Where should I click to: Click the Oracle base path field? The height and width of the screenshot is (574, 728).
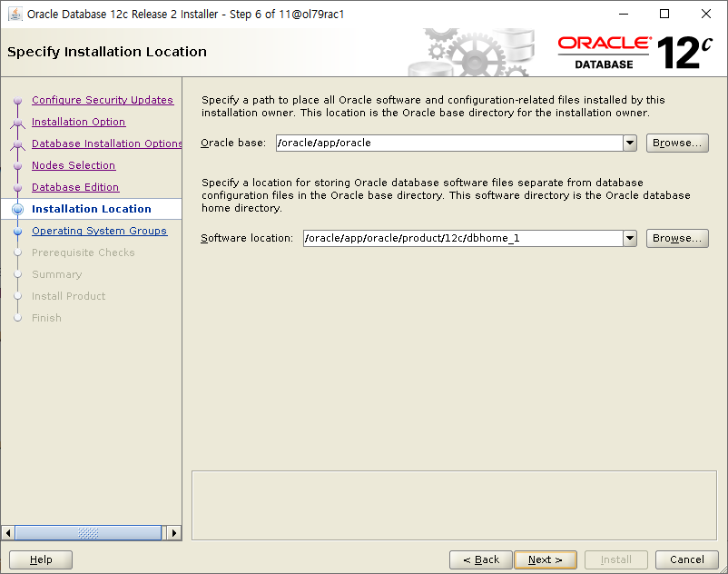[449, 143]
